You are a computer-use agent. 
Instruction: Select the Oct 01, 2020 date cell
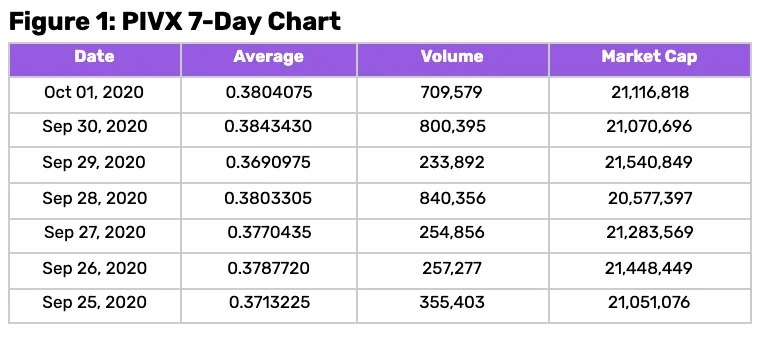(94, 92)
